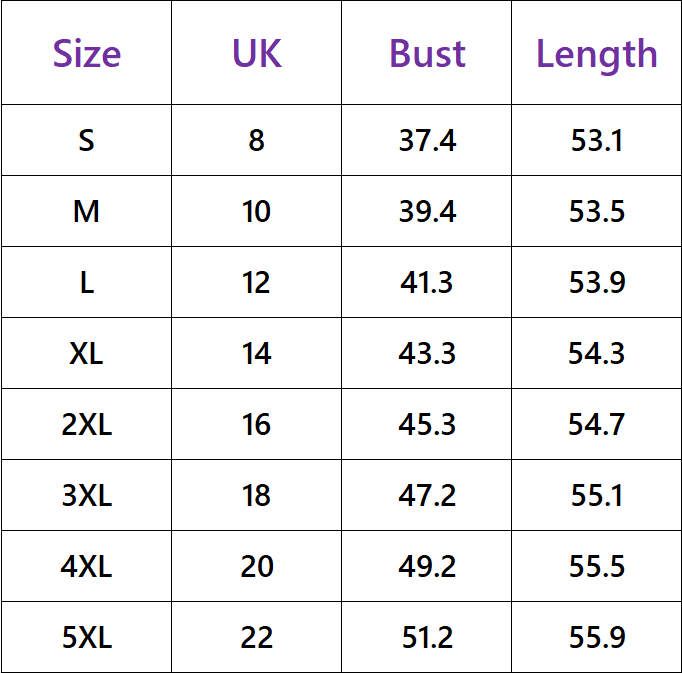Click the S size cell
The width and height of the screenshot is (682, 673).
click(x=87, y=141)
